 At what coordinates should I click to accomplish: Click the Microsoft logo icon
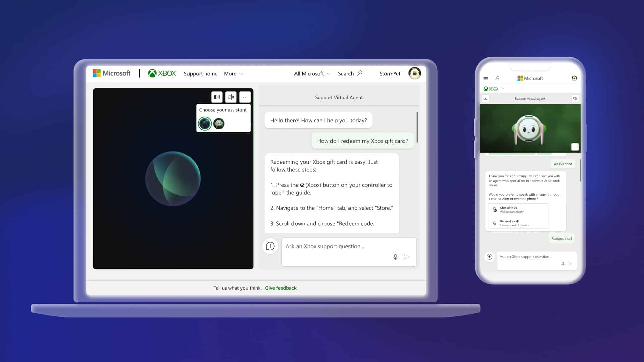pyautogui.click(x=96, y=73)
